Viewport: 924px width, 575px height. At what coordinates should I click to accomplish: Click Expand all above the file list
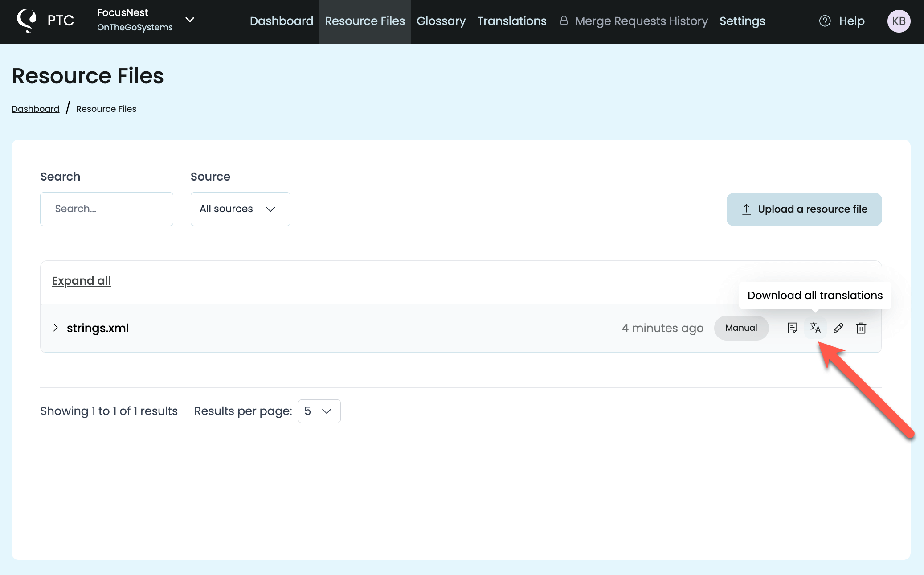tap(82, 280)
